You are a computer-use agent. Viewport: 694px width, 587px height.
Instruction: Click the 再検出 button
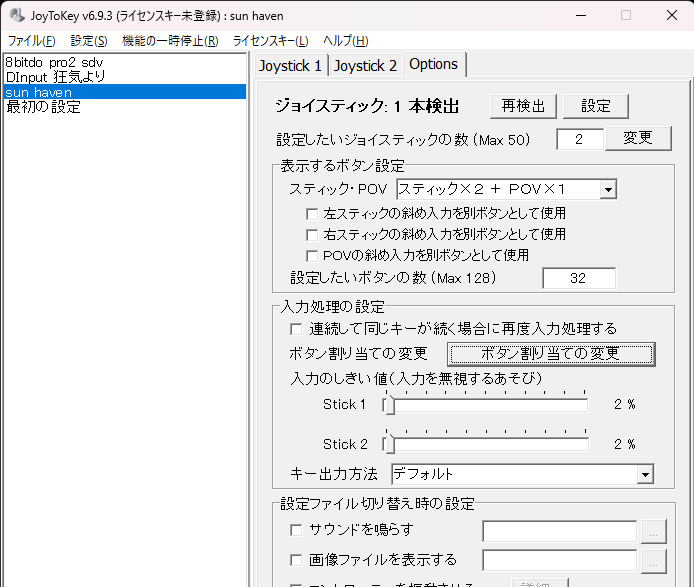point(523,106)
